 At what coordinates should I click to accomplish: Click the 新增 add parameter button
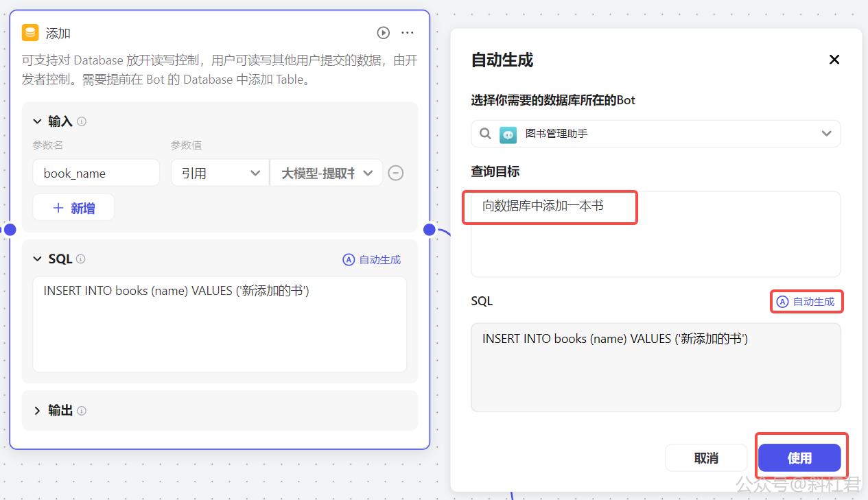point(73,208)
